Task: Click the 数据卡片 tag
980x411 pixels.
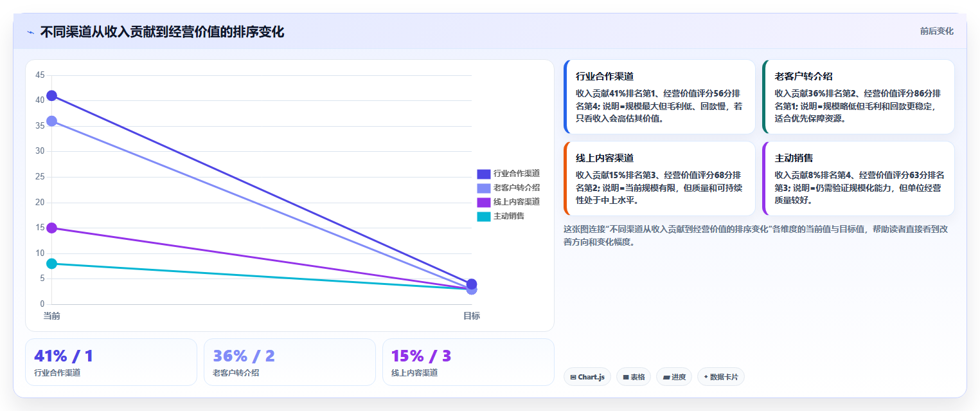Action: [721, 377]
